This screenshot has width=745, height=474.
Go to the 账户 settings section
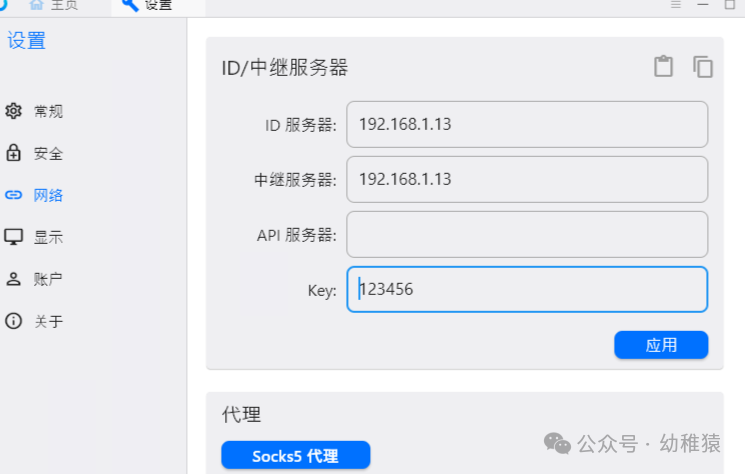(48, 279)
